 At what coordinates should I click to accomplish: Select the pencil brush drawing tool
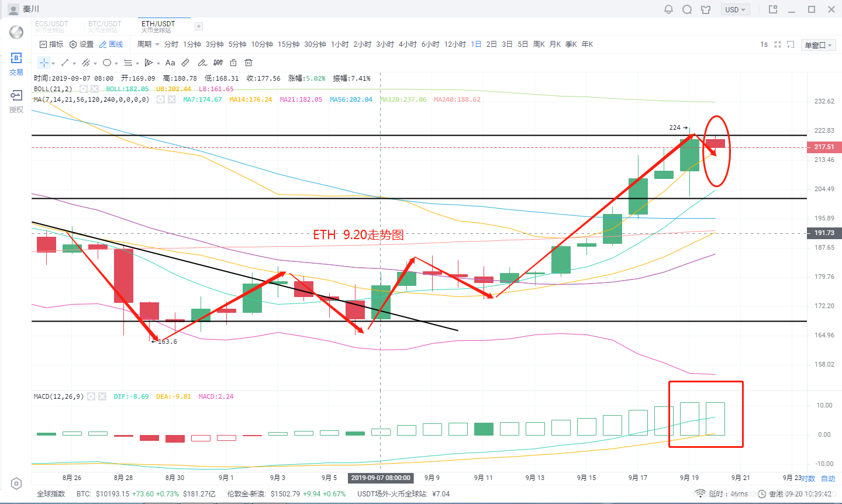[x=202, y=63]
